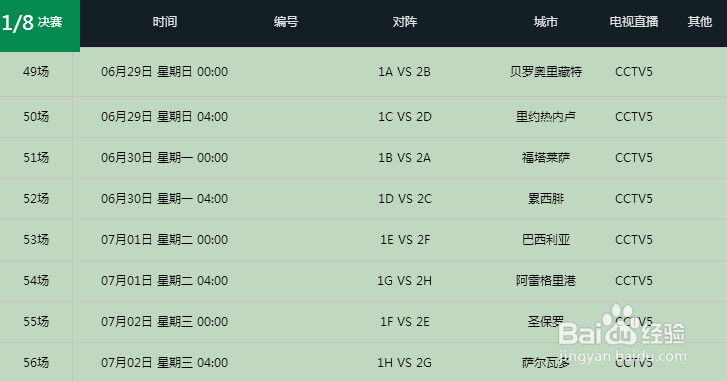This screenshot has height=381, width=727.
Task: Click the 时间 column header
Action: point(165,22)
